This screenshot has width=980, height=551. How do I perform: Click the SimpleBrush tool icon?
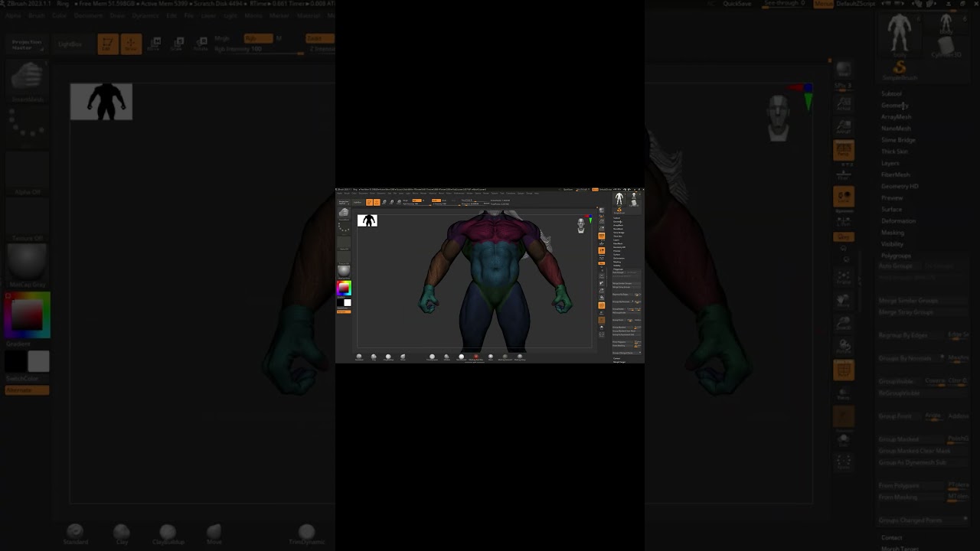coord(899,70)
